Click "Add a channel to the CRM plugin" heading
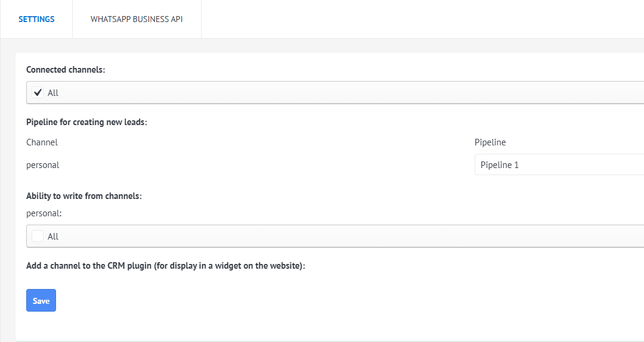 [166, 266]
